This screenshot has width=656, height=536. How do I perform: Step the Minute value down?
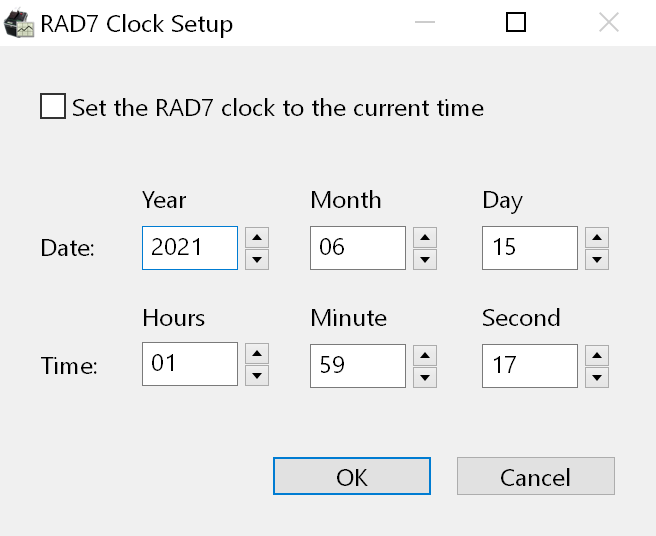coord(425,376)
